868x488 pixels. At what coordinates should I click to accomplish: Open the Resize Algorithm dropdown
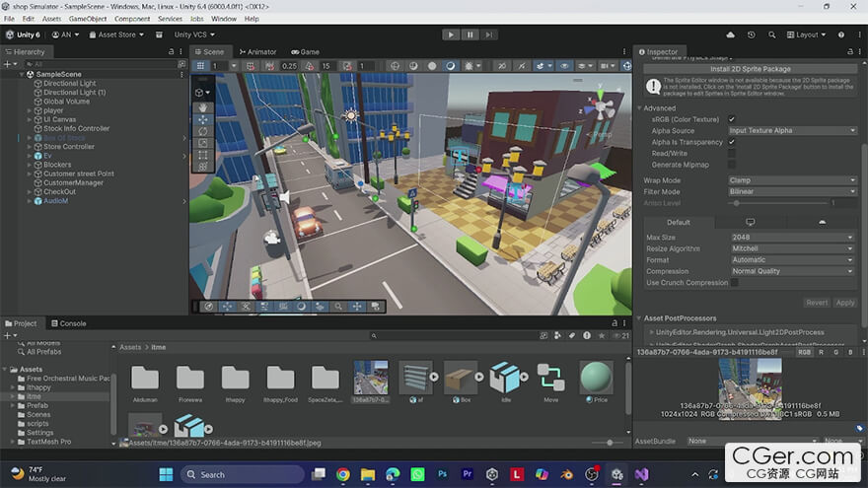point(793,248)
